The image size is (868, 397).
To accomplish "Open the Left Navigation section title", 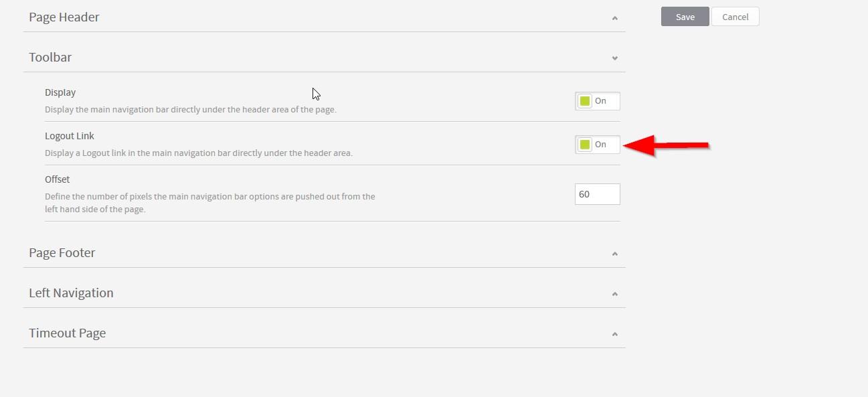I will tap(71, 293).
